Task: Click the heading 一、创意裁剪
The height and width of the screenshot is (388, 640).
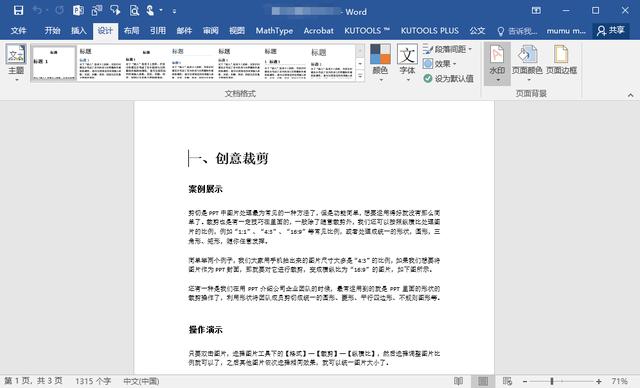Action: pos(229,158)
